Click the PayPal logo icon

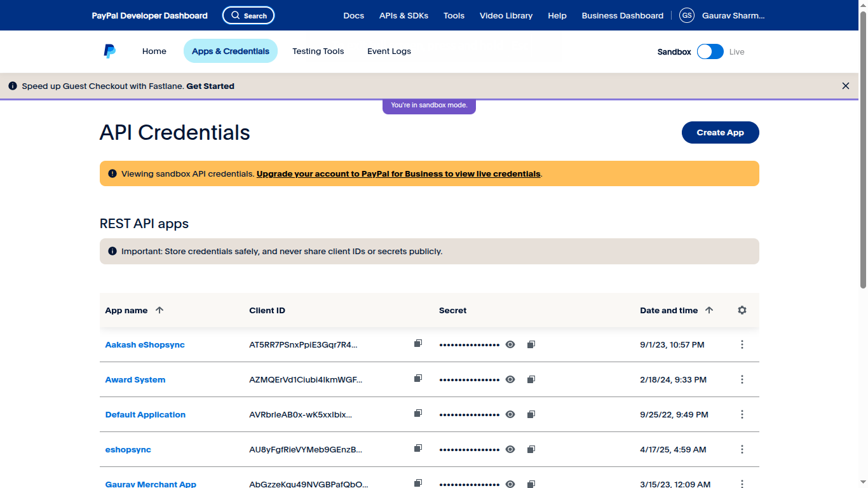(x=109, y=51)
